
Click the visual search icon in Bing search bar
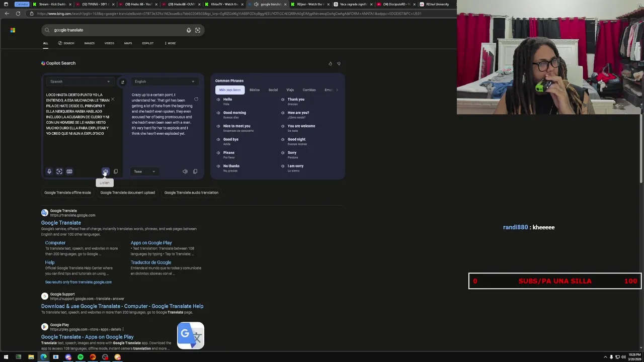pos(198,30)
